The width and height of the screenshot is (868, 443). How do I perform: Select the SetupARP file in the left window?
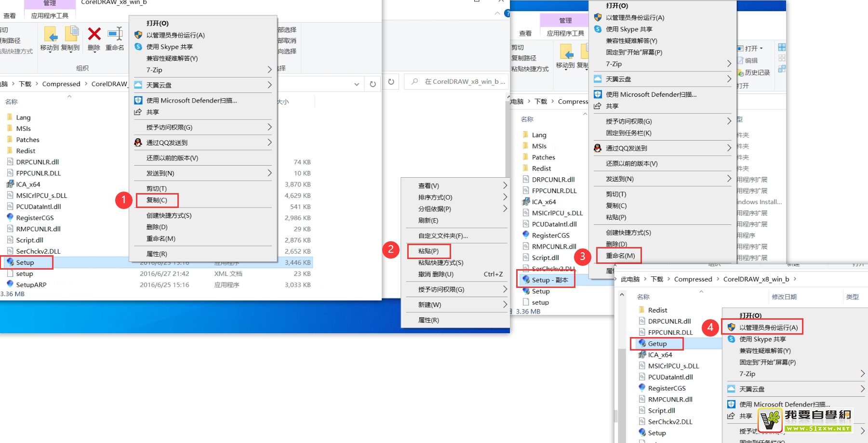(x=31, y=285)
